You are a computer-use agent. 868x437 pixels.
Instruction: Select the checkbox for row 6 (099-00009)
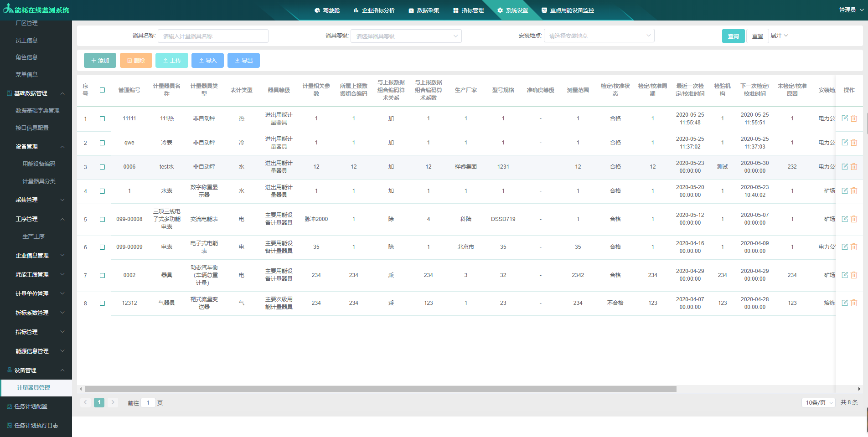click(102, 247)
